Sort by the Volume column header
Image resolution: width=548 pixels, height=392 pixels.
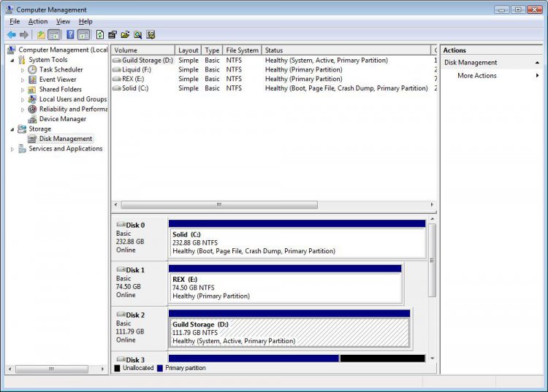pyautogui.click(x=143, y=50)
